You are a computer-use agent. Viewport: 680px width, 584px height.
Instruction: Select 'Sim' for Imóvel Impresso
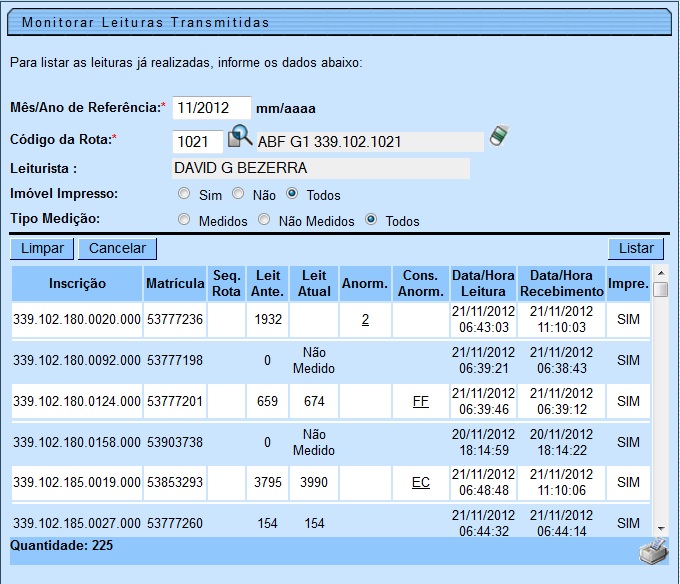183,195
